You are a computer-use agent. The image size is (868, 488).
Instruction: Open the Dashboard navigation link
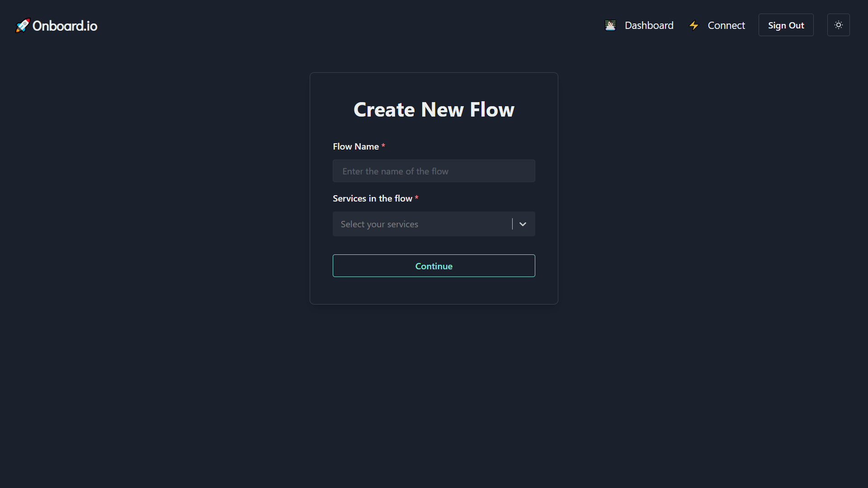coord(649,25)
